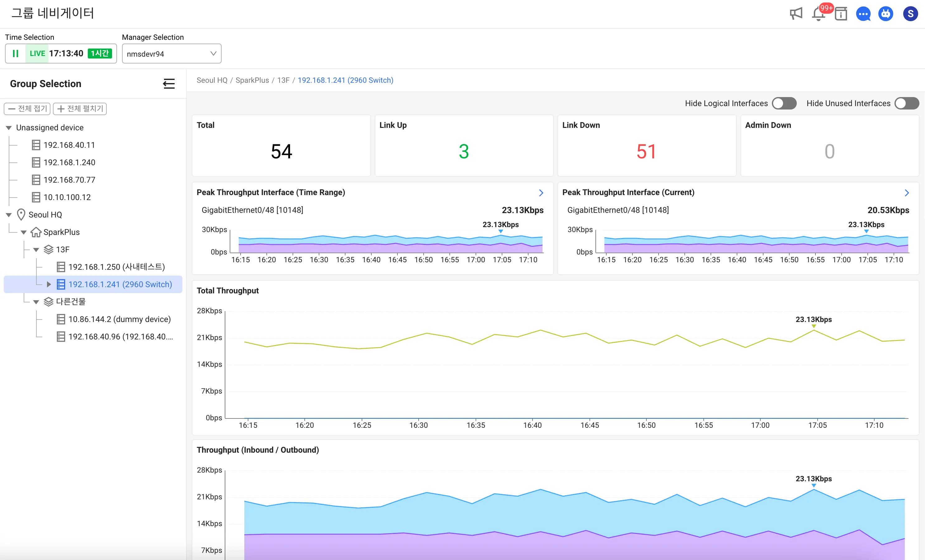Toggle Hide Unused Interfaces switch
The height and width of the screenshot is (560, 925).
tap(906, 103)
